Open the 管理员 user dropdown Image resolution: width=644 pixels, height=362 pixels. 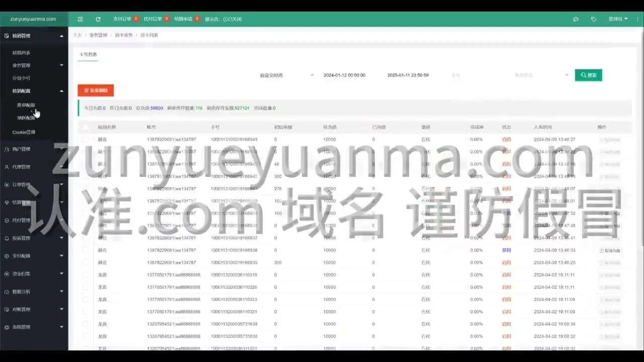(618, 19)
